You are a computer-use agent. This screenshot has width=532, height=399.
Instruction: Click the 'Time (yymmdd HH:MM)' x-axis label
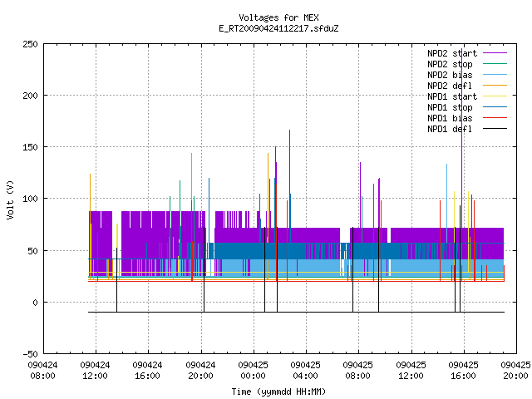tap(278, 392)
